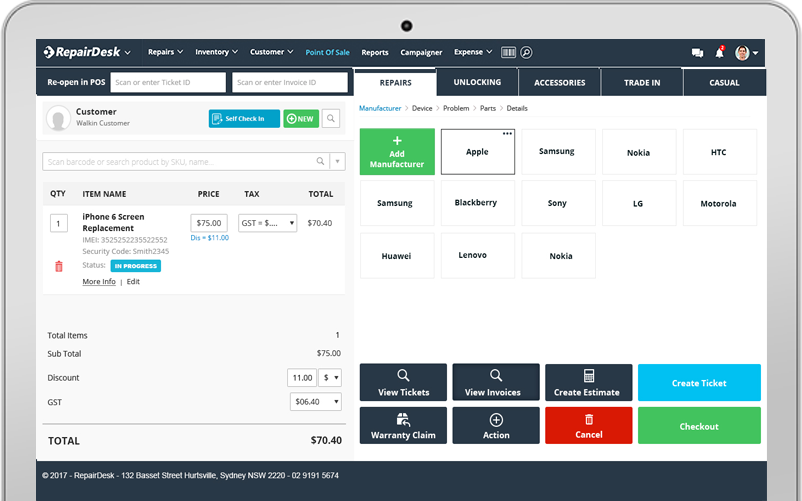The height and width of the screenshot is (501, 802).
Task: Click the three dots on the Apple tile
Action: pos(507,133)
